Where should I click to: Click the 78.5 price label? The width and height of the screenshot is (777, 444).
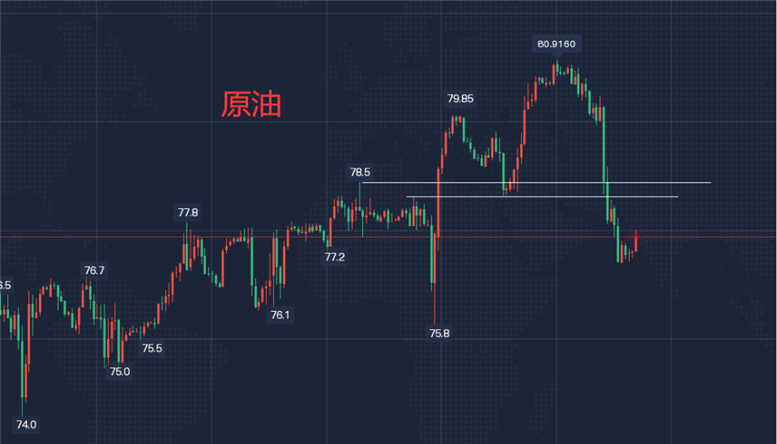[360, 172]
